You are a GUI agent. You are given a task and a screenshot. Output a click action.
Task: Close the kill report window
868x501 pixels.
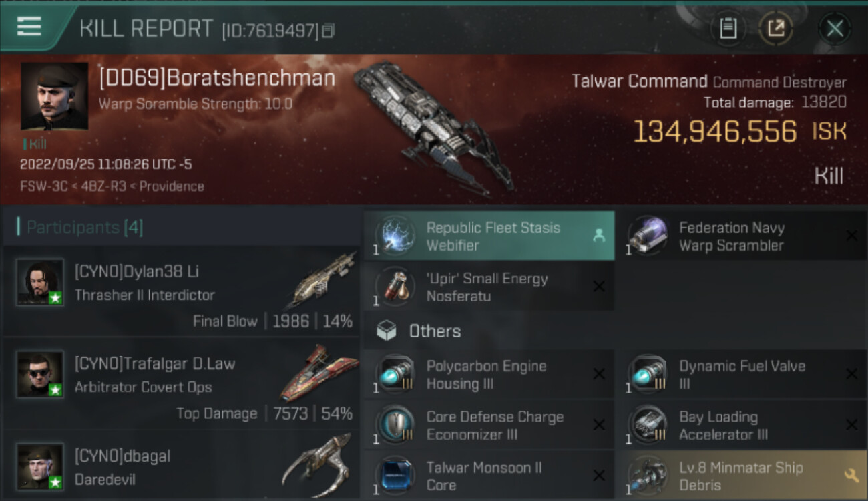coord(835,29)
